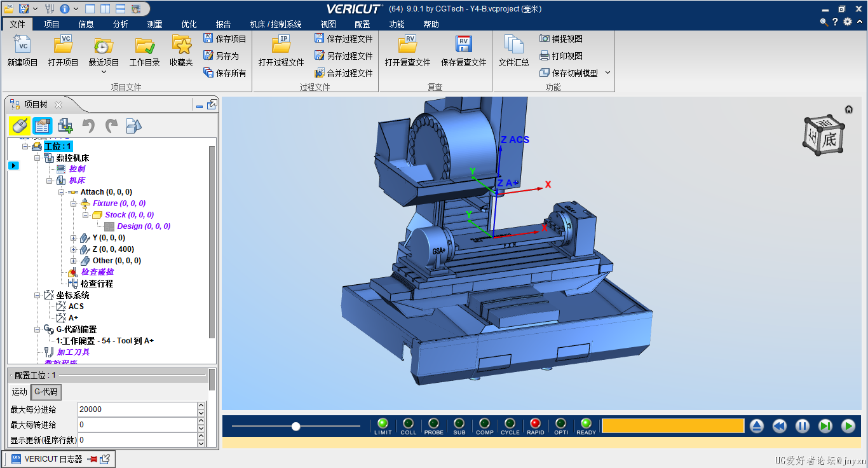Open the 优化 (Optimize) ribbon tab
This screenshot has height=468, width=868.
(189, 24)
